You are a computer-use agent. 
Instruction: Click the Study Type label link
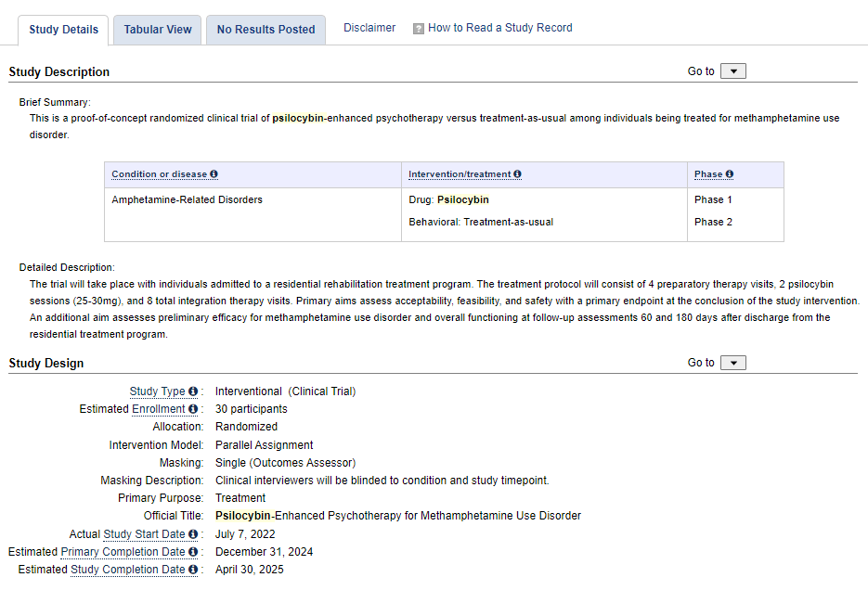157,391
